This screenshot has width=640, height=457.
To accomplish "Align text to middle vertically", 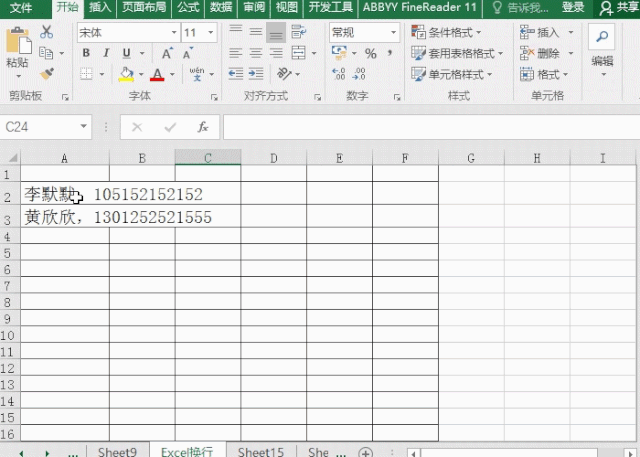I will click(x=256, y=32).
